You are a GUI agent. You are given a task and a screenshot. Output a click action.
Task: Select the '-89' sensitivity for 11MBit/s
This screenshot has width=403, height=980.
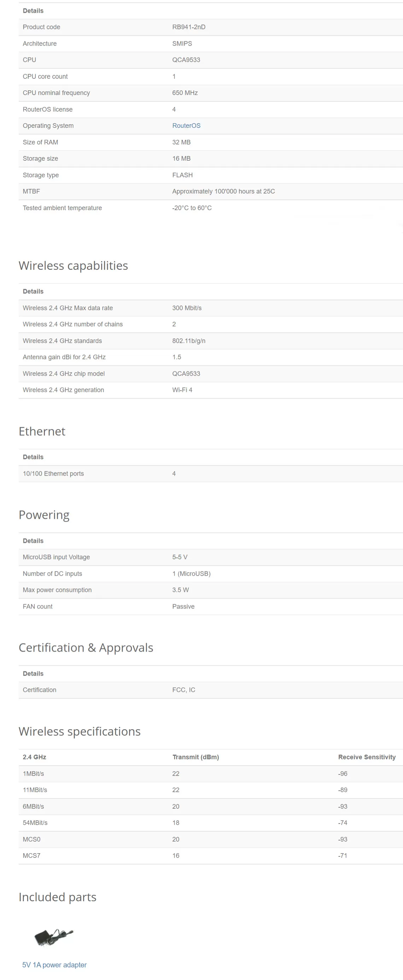tap(343, 790)
